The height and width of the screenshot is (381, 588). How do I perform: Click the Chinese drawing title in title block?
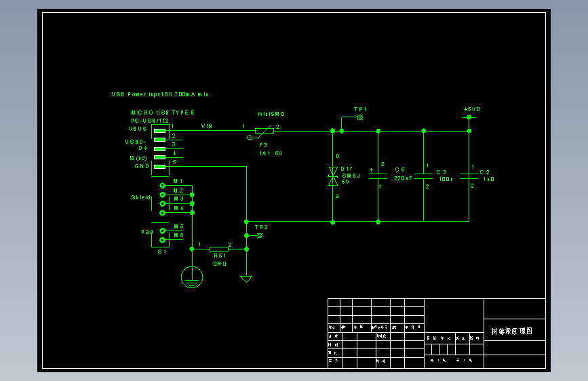512,331
